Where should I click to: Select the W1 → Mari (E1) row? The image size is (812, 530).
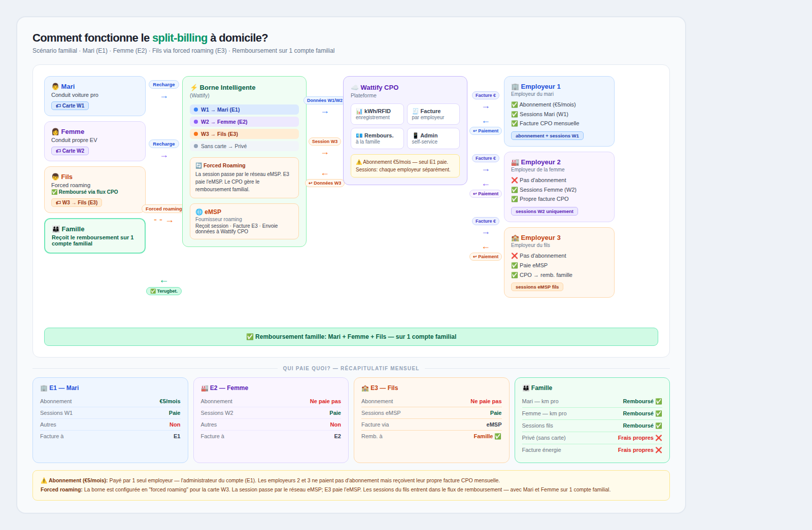(x=244, y=110)
